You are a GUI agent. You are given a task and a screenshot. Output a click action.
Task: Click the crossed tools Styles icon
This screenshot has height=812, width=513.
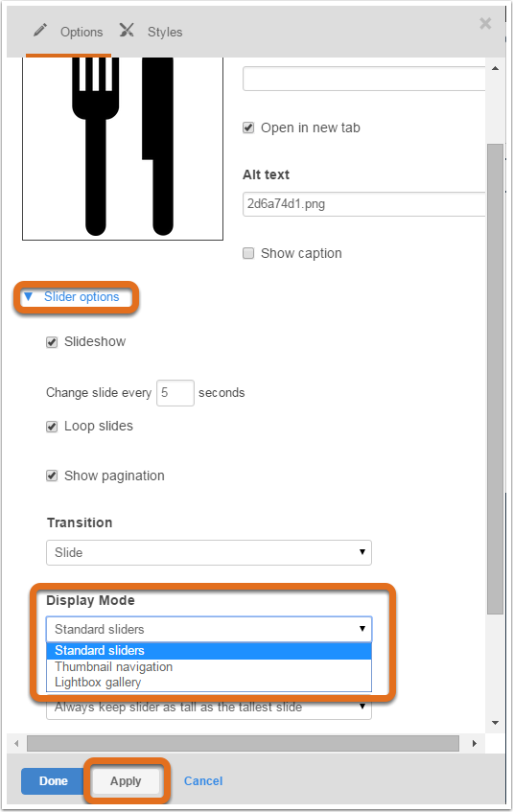tap(127, 31)
